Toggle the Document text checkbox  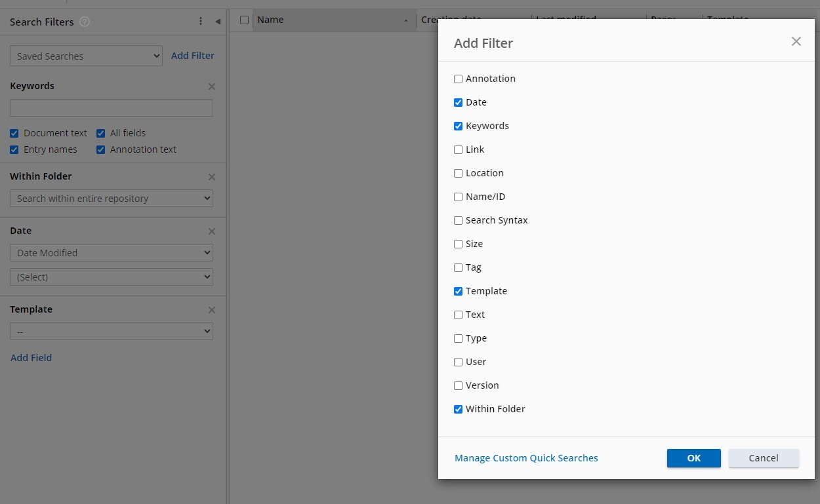click(x=14, y=133)
